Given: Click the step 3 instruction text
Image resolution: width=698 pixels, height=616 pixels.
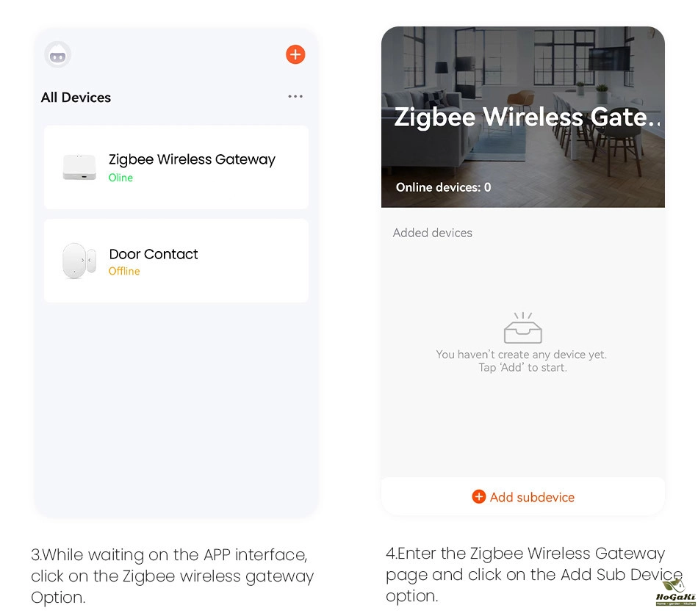Looking at the screenshot, I should coord(172,576).
